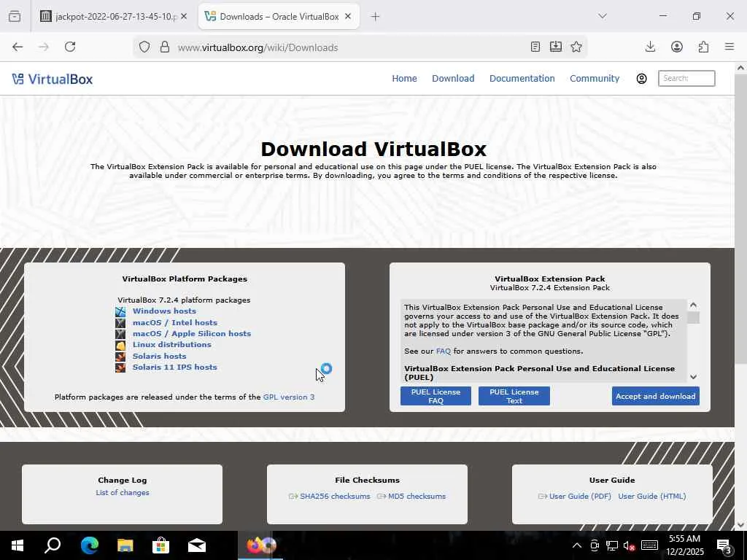This screenshot has width=747, height=560.
Task: Open File Explorer from the taskbar
Action: coord(125,545)
